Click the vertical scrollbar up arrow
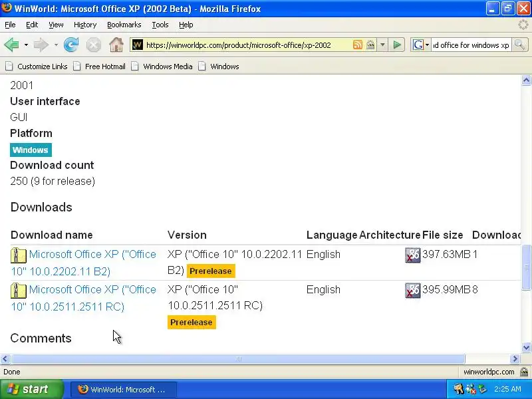Image resolution: width=532 pixels, height=399 pixels. click(526, 80)
